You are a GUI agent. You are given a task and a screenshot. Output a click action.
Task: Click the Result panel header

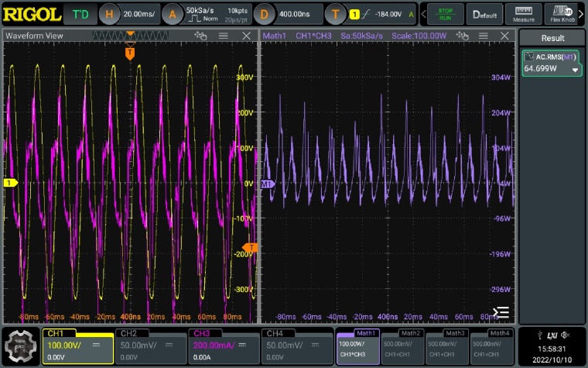click(x=552, y=38)
